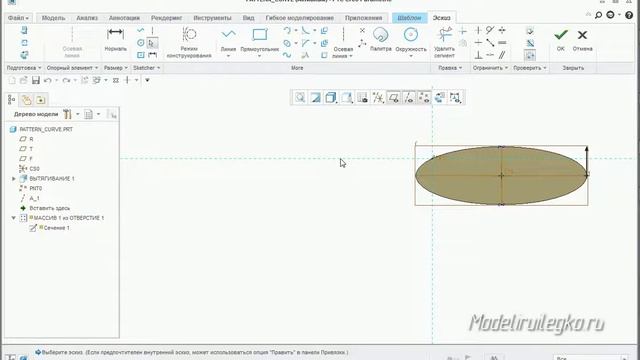Toggle datum plane display in graphics toolbar
Viewport: 640px width, 360px height.
tap(393, 98)
